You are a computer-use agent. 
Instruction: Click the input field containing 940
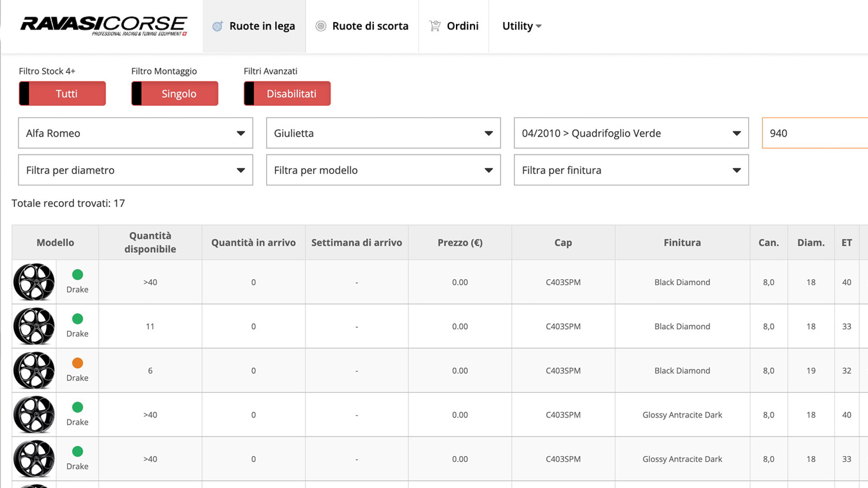(x=815, y=133)
